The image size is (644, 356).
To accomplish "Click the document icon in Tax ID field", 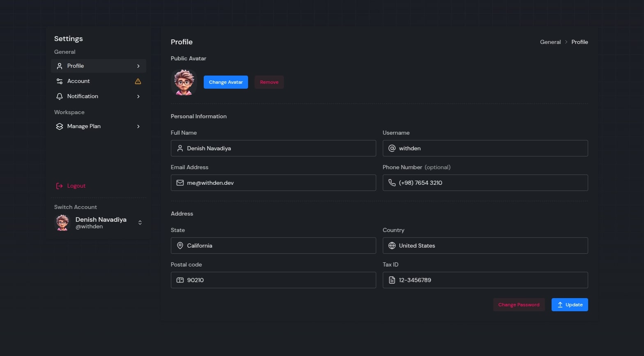I will click(x=392, y=280).
